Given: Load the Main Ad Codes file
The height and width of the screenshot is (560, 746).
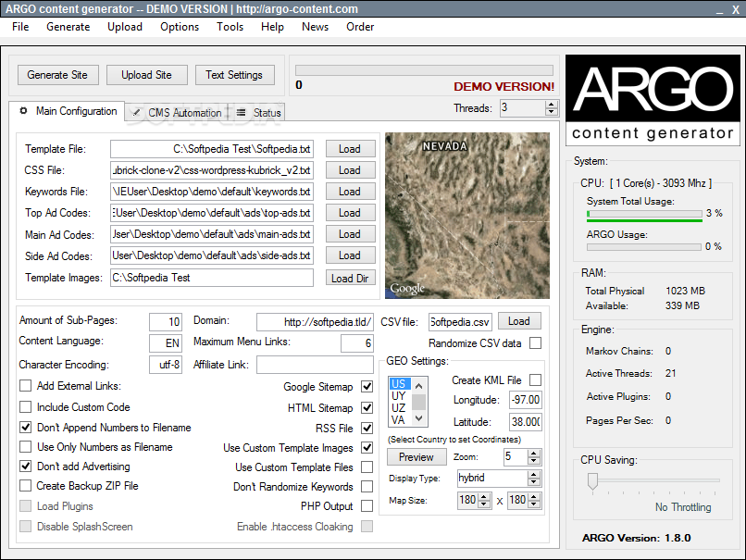Looking at the screenshot, I should click(x=350, y=234).
